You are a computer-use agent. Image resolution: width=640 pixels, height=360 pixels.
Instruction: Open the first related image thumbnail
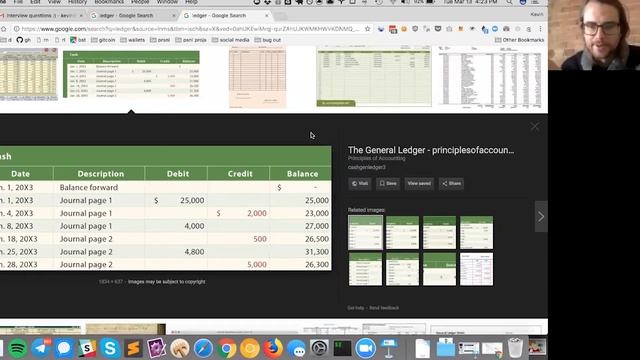point(365,233)
